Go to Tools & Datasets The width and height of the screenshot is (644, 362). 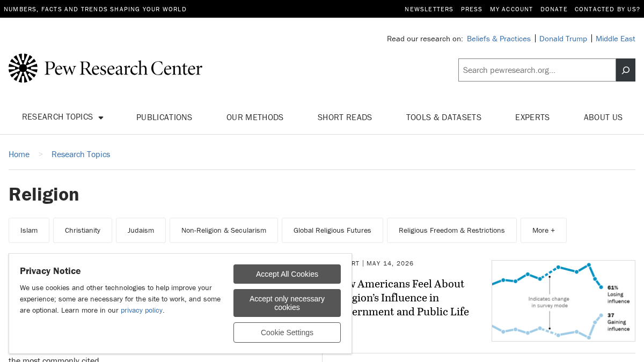(444, 117)
